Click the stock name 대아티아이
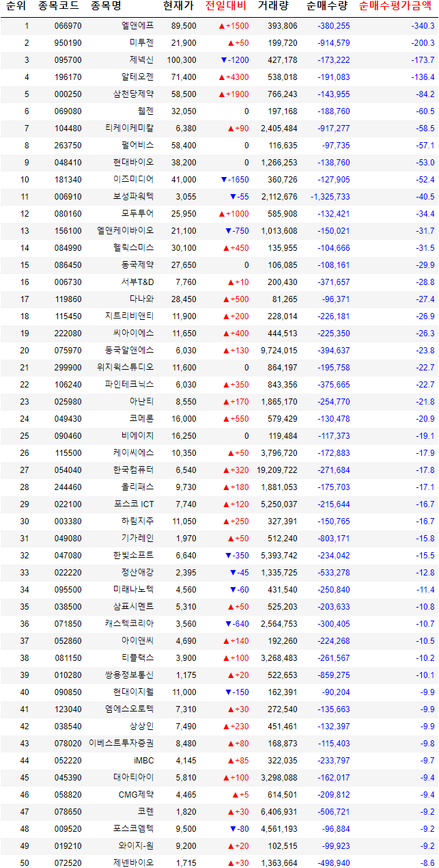Screen dimensions: 439x868 pos(133,778)
